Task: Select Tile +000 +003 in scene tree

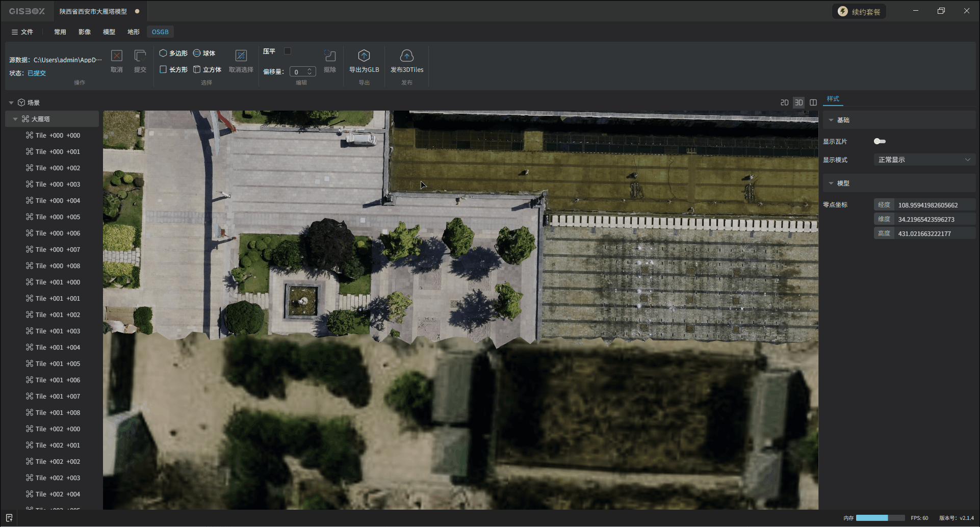Action: (58, 185)
